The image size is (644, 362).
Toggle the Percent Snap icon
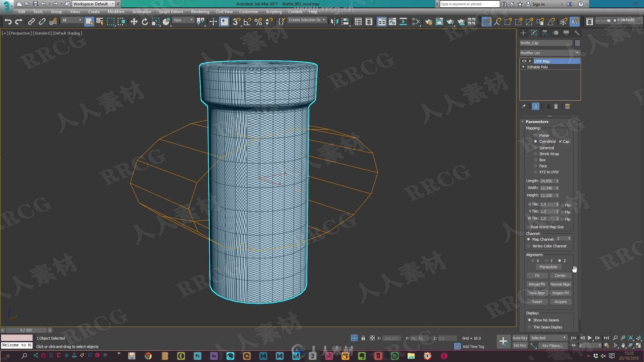point(258,22)
